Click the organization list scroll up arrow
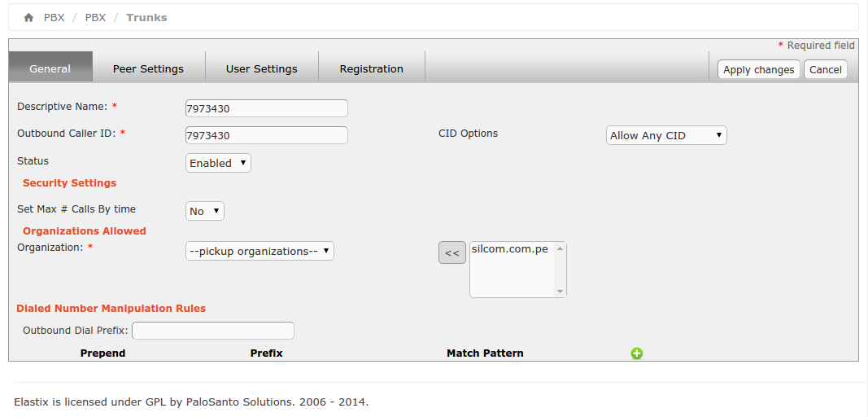The height and width of the screenshot is (417, 868). [x=560, y=248]
